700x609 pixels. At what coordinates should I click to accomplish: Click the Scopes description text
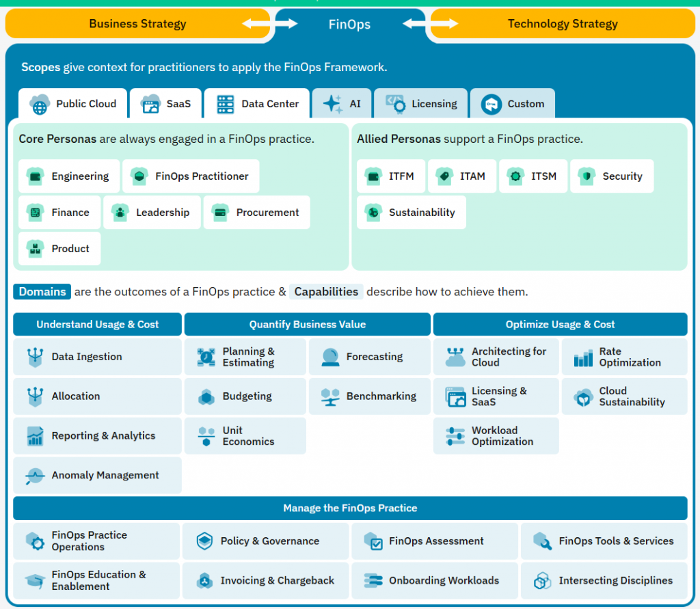[204, 68]
